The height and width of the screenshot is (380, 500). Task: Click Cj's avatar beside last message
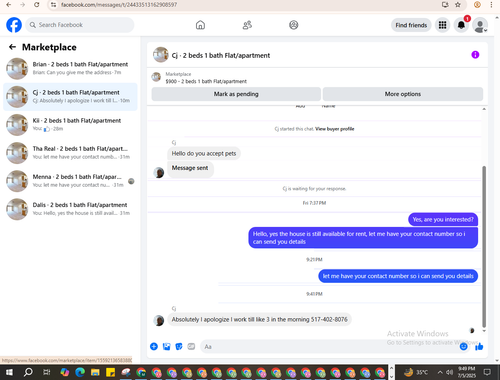pyautogui.click(x=159, y=320)
